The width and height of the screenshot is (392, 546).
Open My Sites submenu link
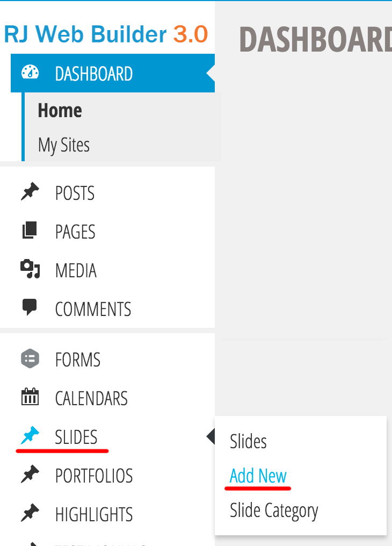(63, 145)
